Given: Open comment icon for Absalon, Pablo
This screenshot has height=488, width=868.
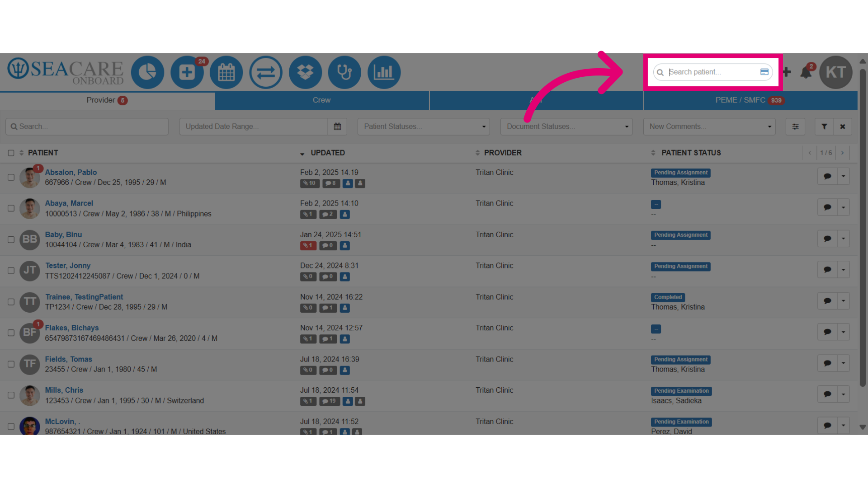Looking at the screenshot, I should (x=827, y=176).
